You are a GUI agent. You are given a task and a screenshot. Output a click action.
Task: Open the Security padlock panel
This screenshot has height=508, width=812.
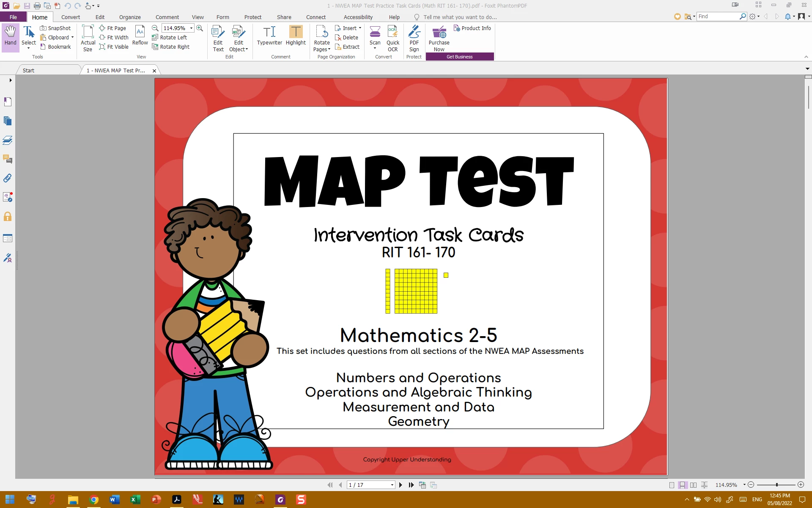coord(8,217)
